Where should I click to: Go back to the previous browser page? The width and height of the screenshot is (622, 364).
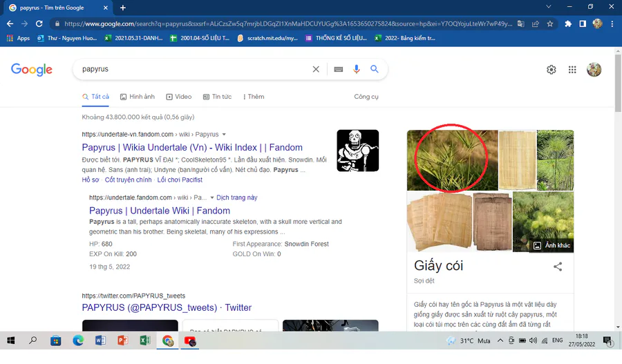(x=10, y=23)
